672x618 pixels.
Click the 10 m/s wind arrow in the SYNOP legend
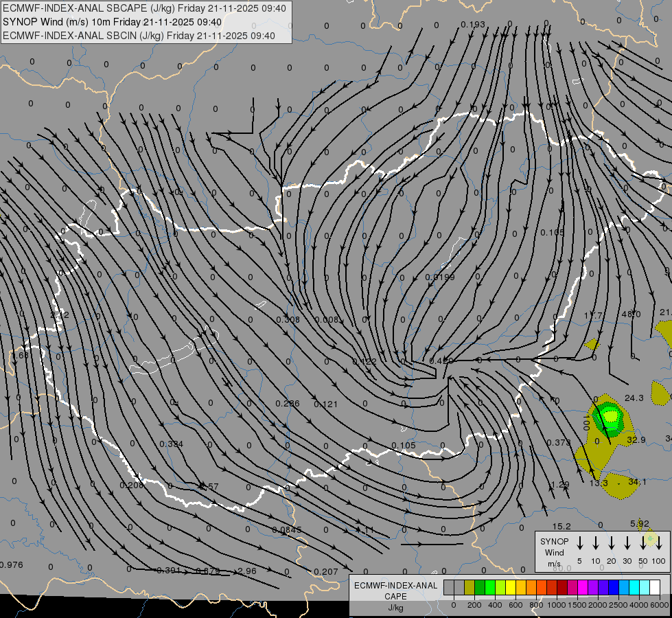click(x=596, y=543)
